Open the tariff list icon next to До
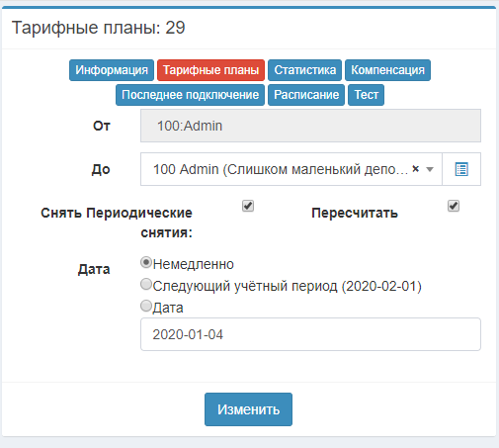Viewport: 499px width, 448px height. point(461,169)
